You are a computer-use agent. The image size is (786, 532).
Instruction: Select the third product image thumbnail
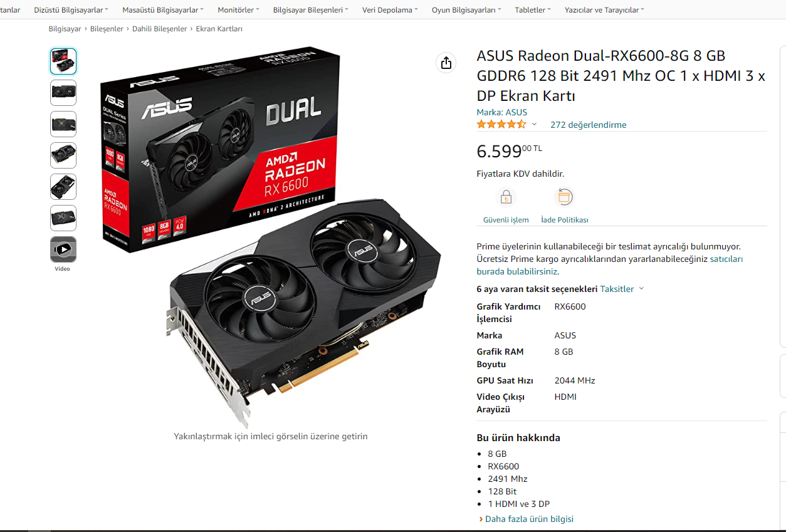(63, 124)
